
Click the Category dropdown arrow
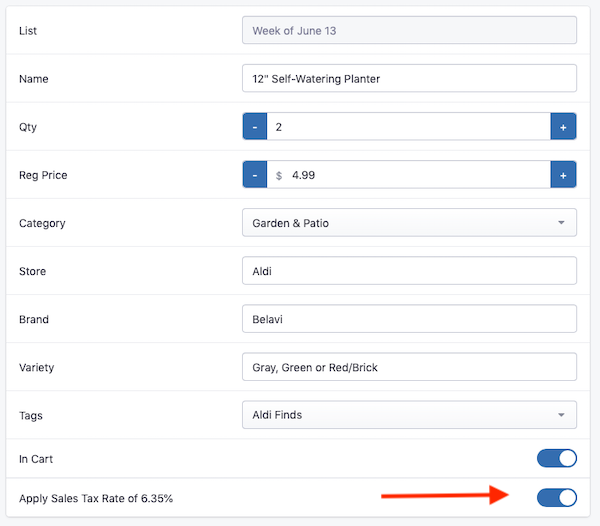pyautogui.click(x=561, y=223)
